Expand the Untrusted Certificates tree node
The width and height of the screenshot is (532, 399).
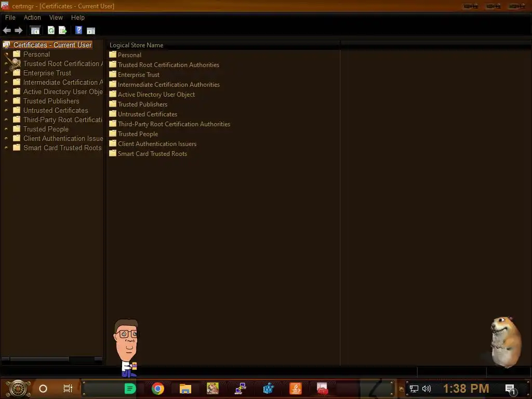click(6, 110)
